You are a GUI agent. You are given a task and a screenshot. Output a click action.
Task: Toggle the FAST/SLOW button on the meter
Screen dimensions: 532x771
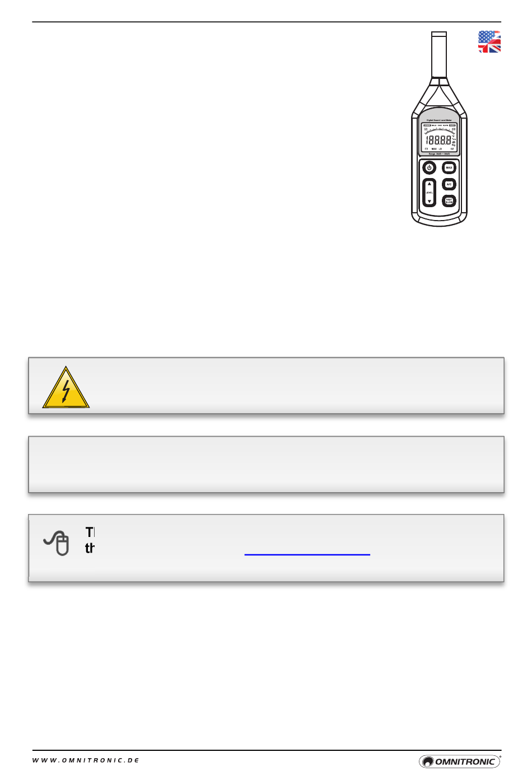[x=449, y=201]
